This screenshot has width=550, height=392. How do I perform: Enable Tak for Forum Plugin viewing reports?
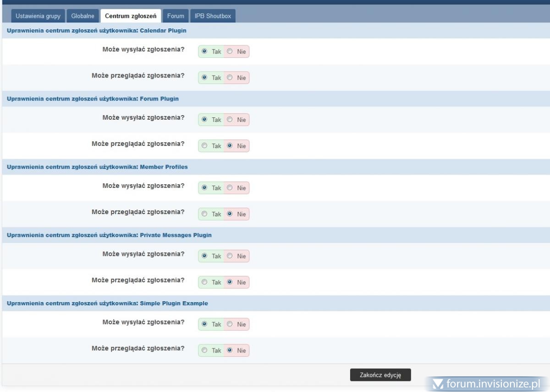(x=204, y=146)
